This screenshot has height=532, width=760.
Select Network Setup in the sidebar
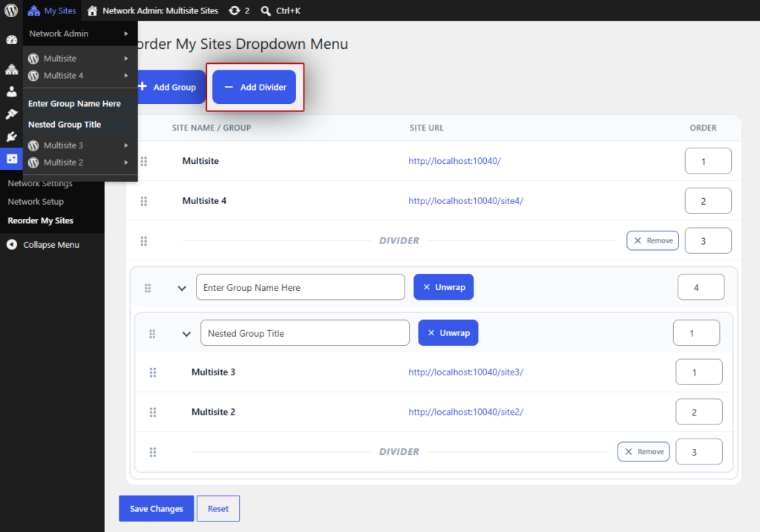click(36, 202)
